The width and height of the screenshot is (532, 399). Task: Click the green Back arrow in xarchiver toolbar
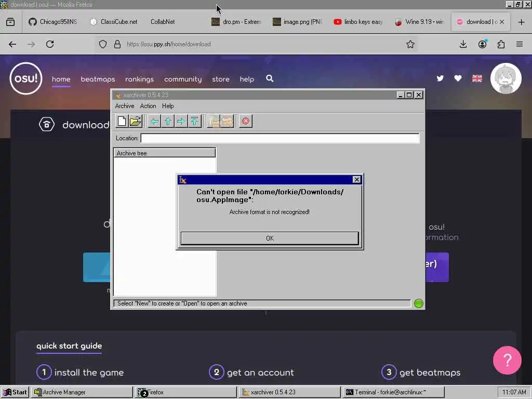click(x=154, y=121)
